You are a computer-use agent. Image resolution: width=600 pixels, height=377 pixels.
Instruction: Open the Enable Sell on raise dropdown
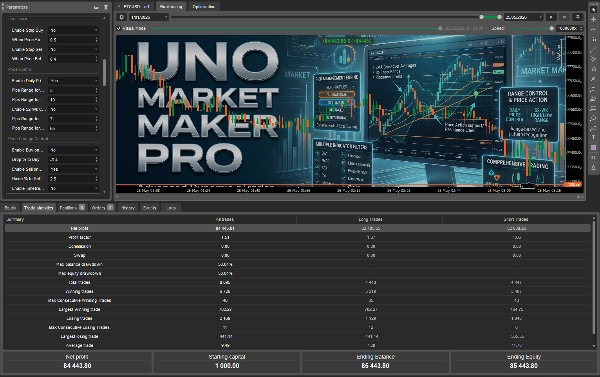click(x=73, y=169)
